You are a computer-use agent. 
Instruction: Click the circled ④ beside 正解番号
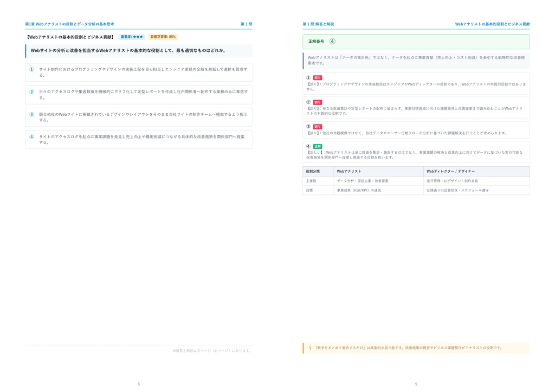[x=332, y=41]
